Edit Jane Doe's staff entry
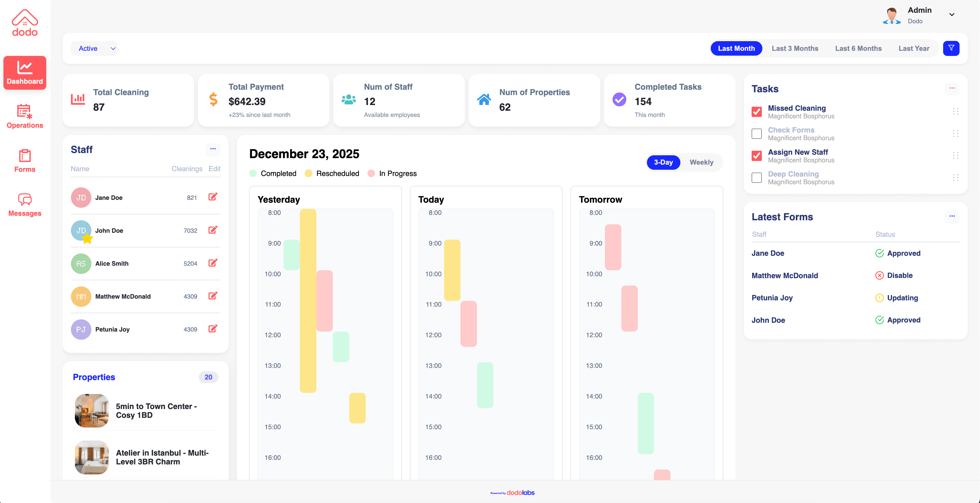 click(x=213, y=197)
